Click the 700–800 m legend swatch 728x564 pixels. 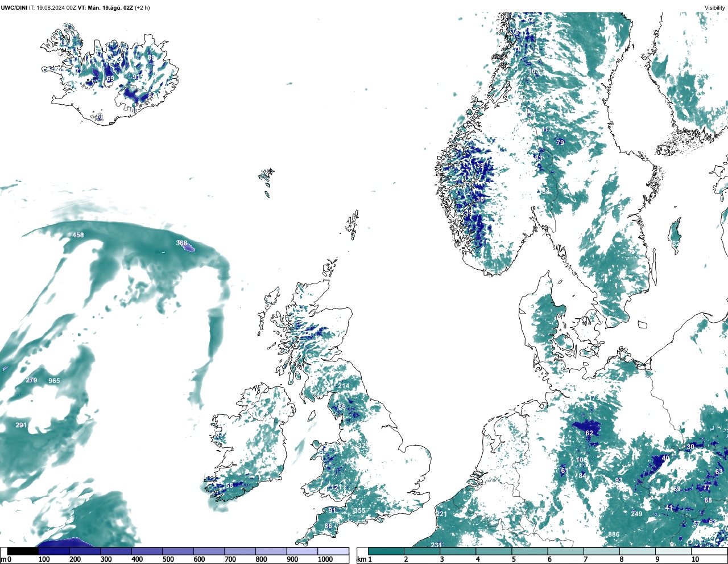click(240, 551)
